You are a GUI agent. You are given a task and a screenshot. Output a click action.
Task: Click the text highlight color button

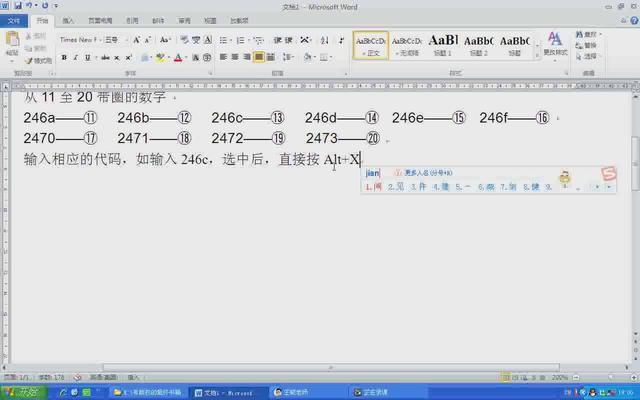(x=160, y=58)
